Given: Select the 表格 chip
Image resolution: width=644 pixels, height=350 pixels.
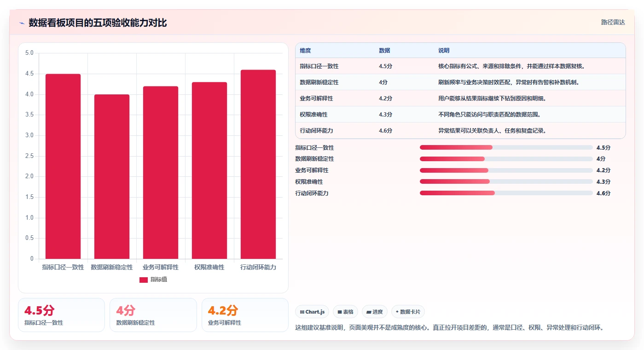Looking at the screenshot, I should pyautogui.click(x=345, y=312).
